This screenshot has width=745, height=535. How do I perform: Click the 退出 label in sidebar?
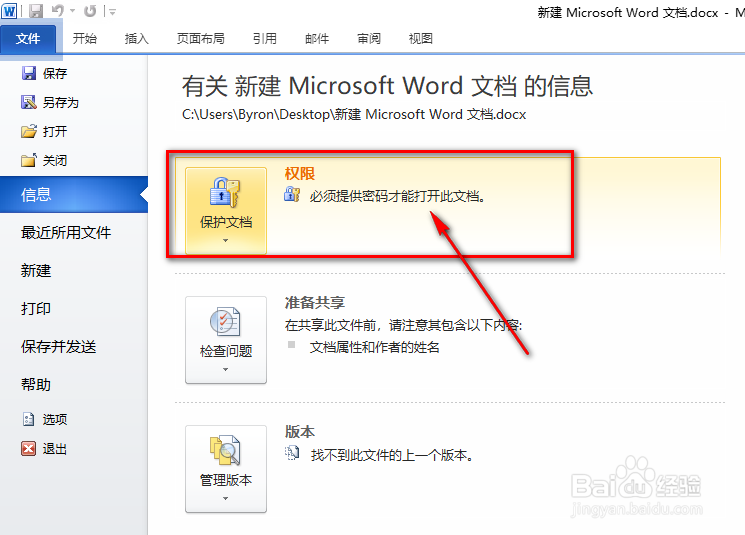click(x=55, y=449)
